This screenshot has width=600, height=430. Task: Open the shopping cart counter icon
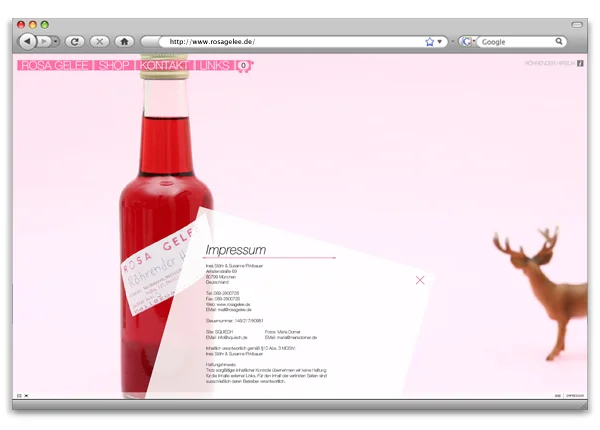point(243,65)
